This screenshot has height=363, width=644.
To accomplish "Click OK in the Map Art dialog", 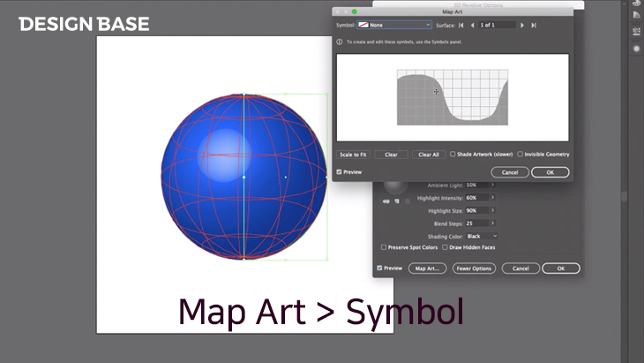I will coord(549,172).
